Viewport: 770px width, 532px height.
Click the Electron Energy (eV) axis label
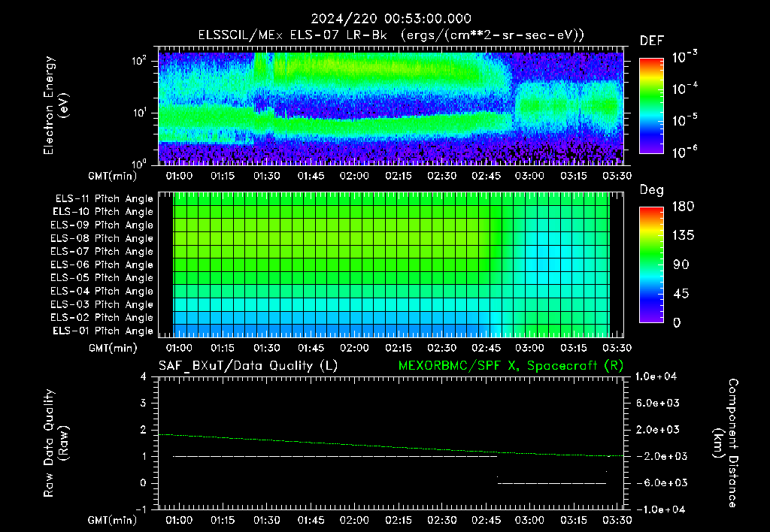tap(56, 105)
